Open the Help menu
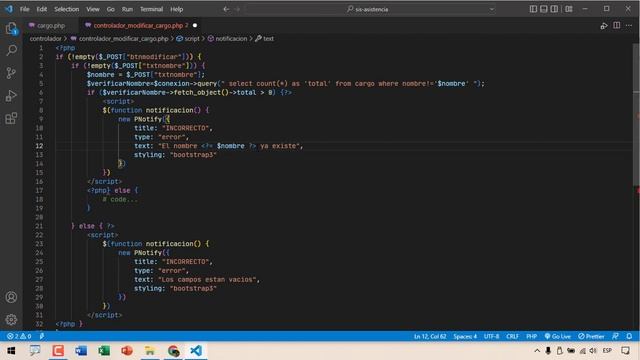 (176, 9)
